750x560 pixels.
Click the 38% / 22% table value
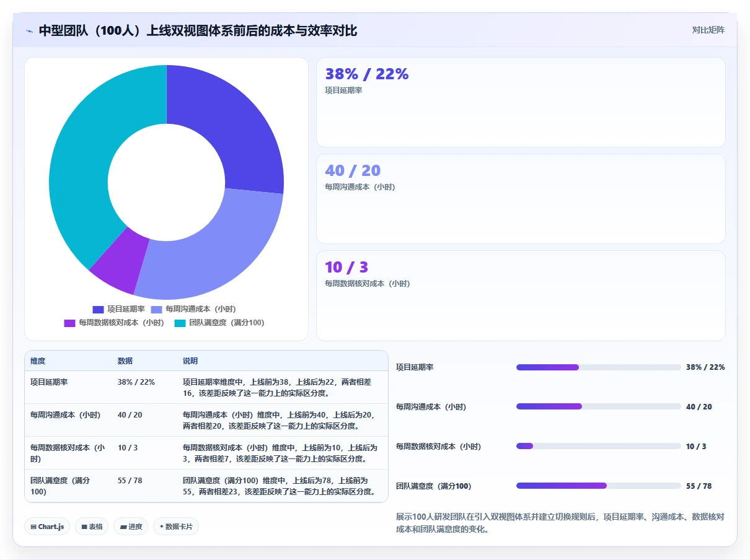coord(136,382)
